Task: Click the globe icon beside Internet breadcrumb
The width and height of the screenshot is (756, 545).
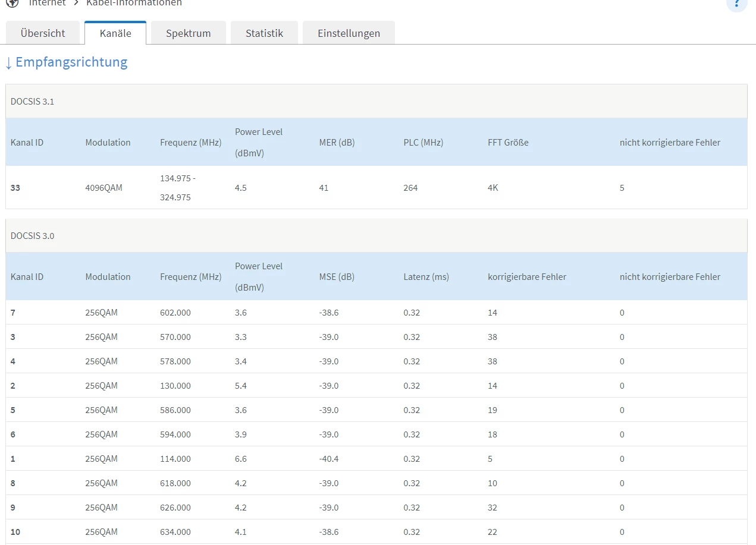Action: pos(12,3)
